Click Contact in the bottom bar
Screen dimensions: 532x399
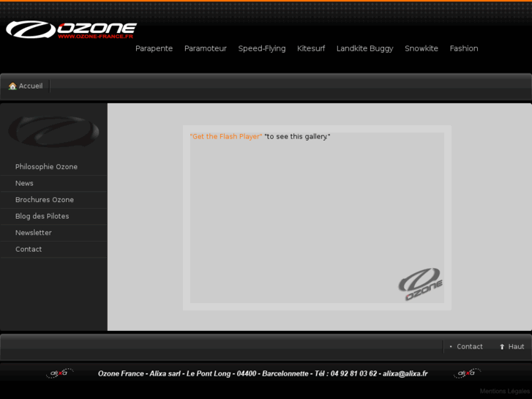[470, 347]
